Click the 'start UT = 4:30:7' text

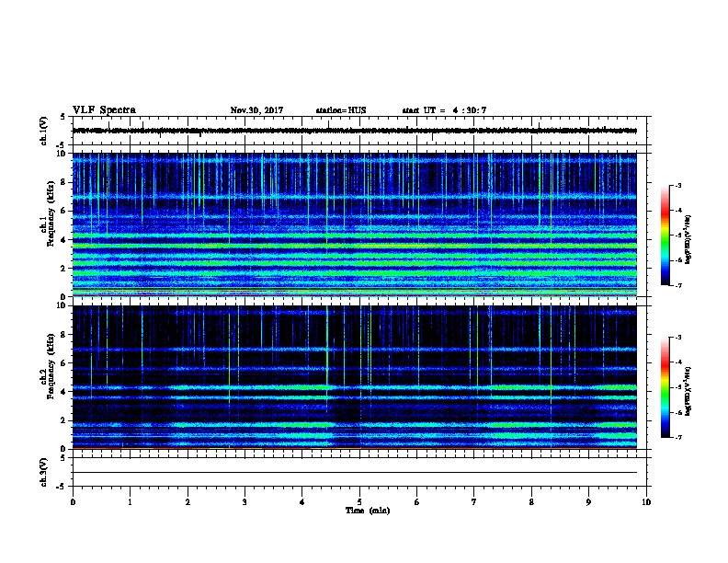[x=444, y=110]
